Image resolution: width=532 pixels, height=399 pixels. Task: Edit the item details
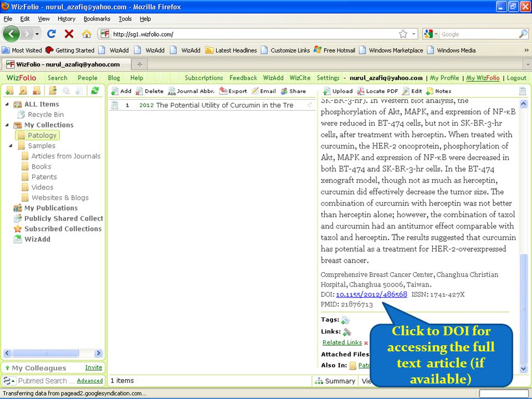[x=412, y=91]
